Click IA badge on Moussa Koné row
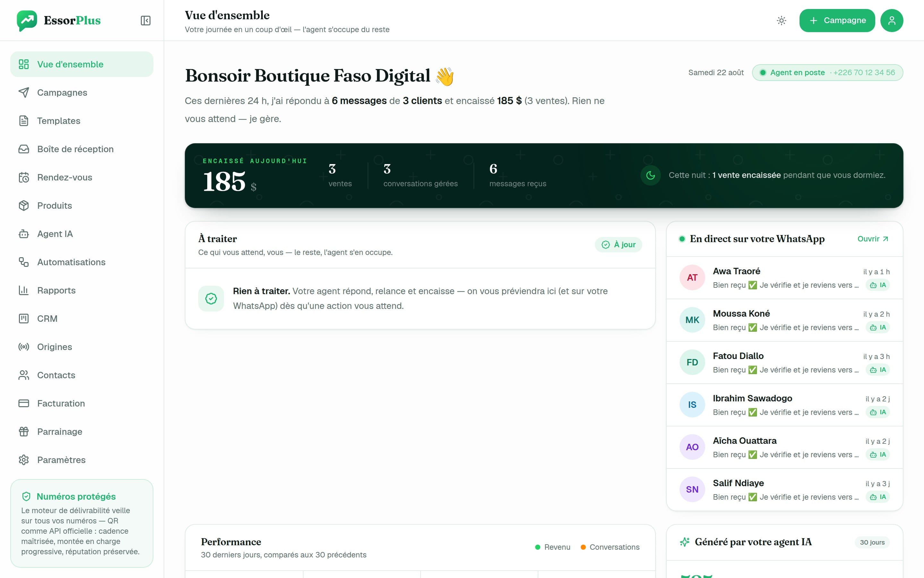 pos(877,328)
